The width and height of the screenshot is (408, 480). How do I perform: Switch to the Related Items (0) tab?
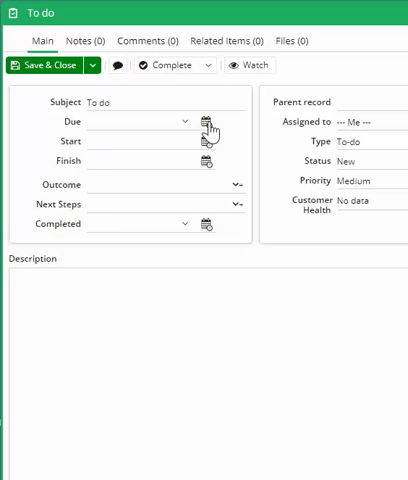(x=227, y=41)
